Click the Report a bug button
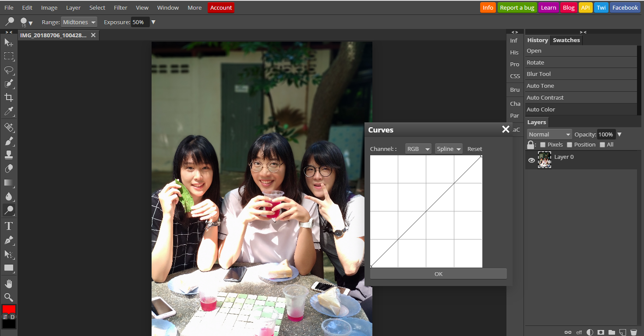The width and height of the screenshot is (644, 336). coord(517,7)
